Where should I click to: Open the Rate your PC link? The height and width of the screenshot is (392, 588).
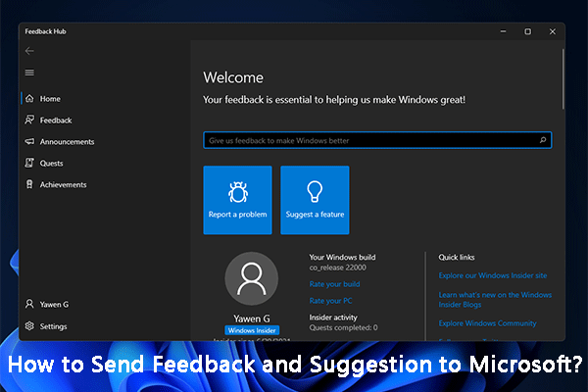tap(331, 301)
